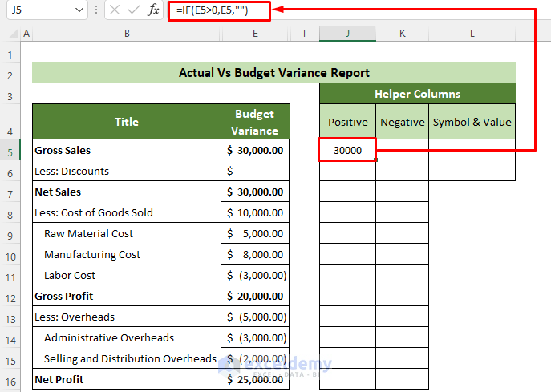Select the Symbol & Value header cell
The image size is (551, 392).
(x=472, y=122)
